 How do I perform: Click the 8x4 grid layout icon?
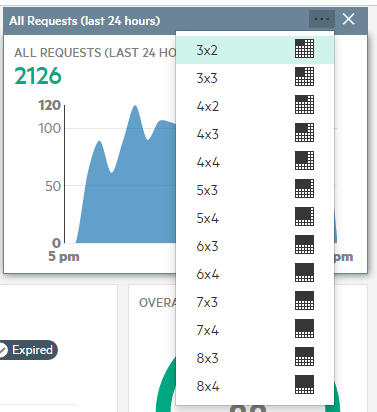pos(304,385)
